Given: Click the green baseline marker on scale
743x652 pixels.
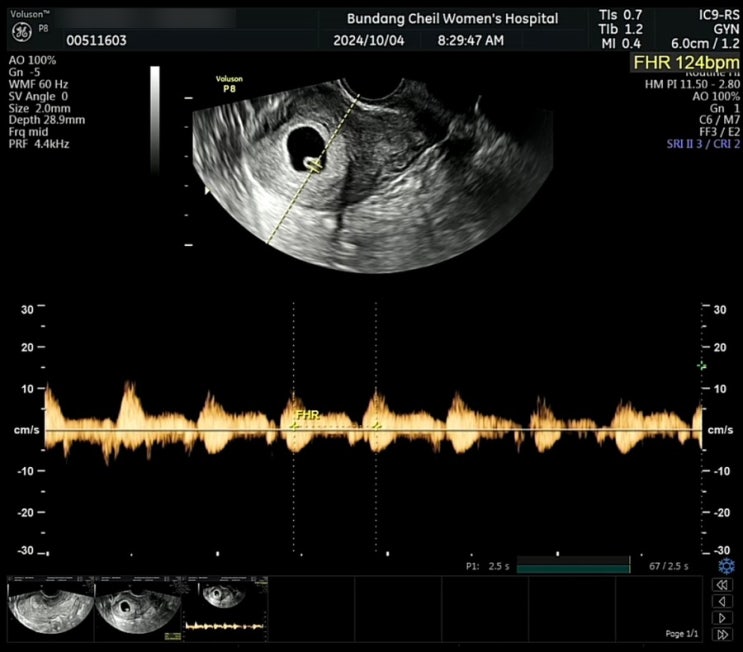Looking at the screenshot, I should (702, 366).
